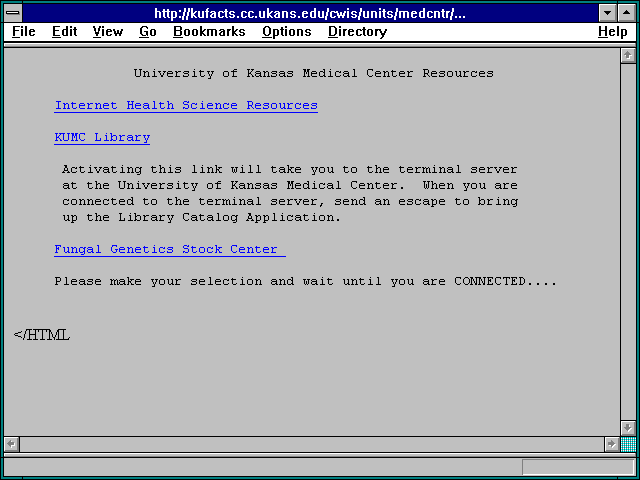This screenshot has height=480, width=640.
Task: Click horizontal scrollbar right arrow
Action: coord(611,444)
